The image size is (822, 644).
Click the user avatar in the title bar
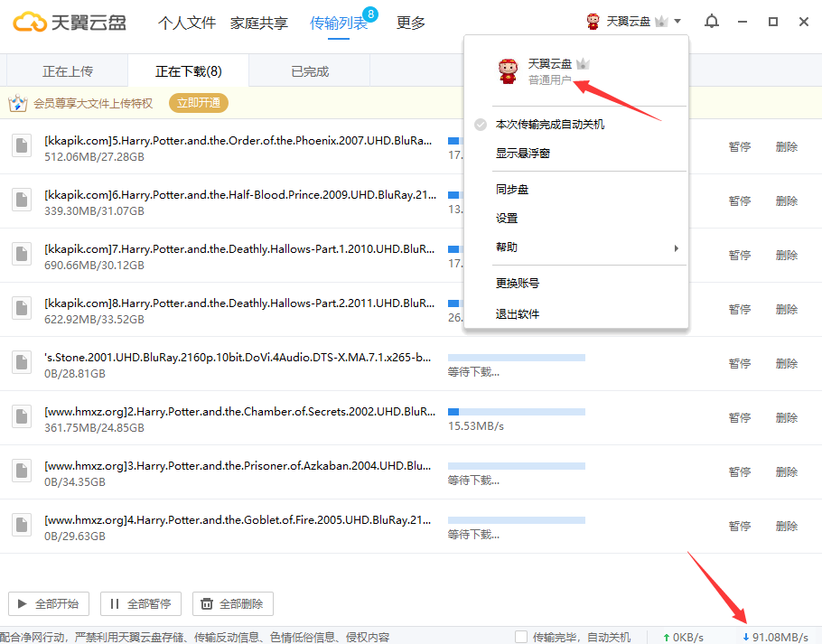[593, 22]
